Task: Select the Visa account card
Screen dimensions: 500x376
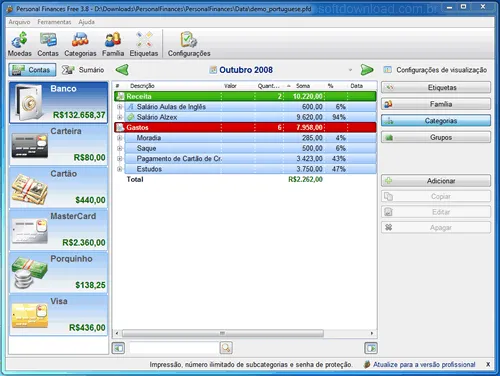Action: (x=59, y=315)
